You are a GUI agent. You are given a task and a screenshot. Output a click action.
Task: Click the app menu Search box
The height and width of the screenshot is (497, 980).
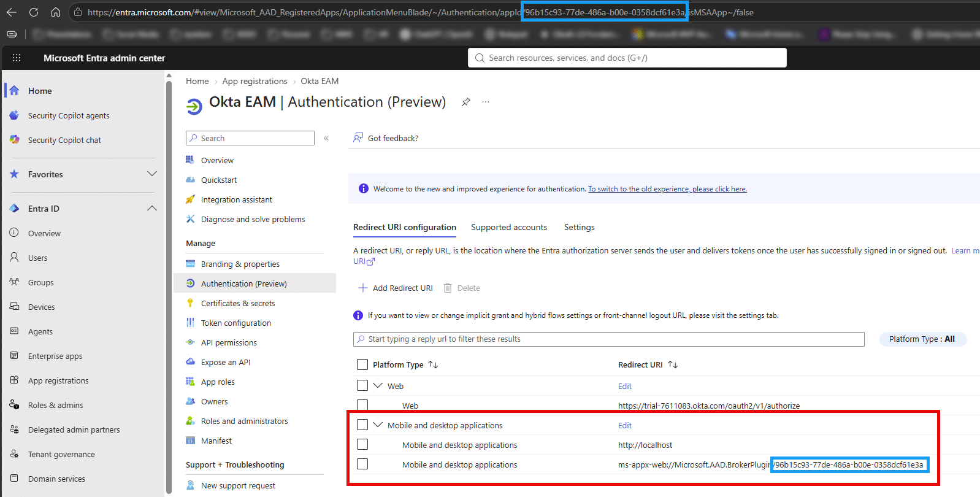coord(250,138)
